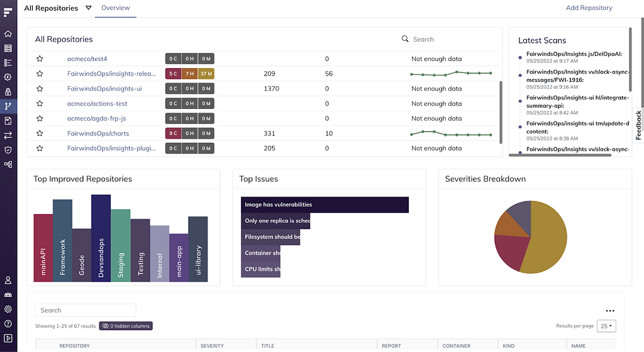Expand the All Repositories dropdown arrow
The width and height of the screenshot is (644, 352).
88,8
